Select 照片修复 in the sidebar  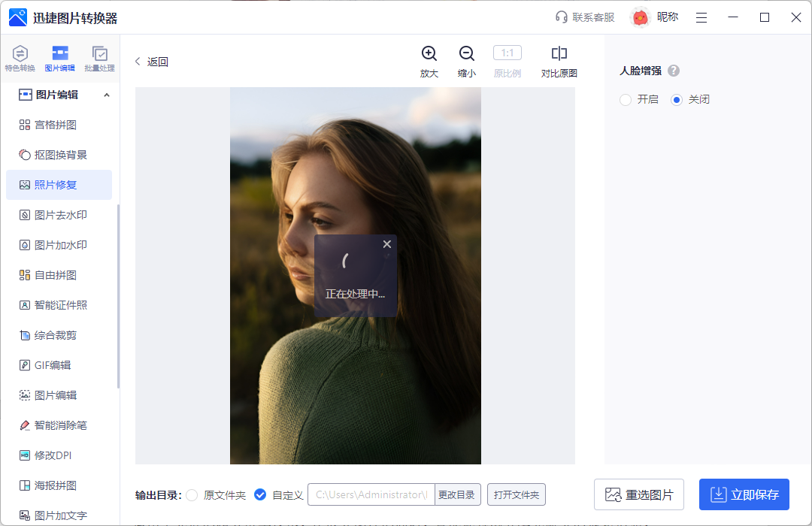pos(59,185)
